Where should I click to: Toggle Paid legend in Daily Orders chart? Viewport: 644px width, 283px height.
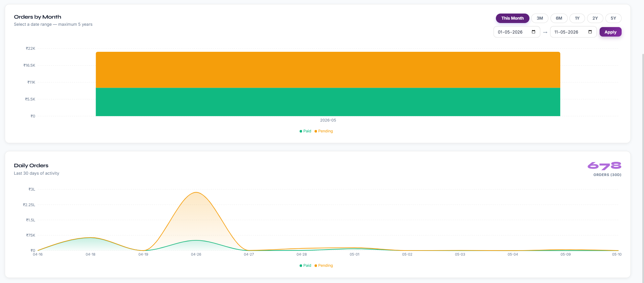(x=305, y=265)
